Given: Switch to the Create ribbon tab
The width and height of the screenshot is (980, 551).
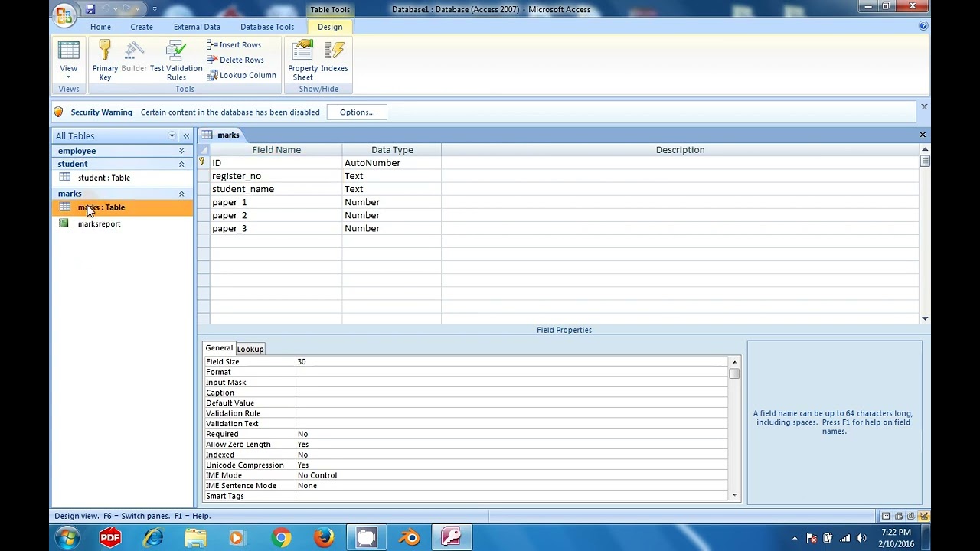Looking at the screenshot, I should tap(142, 27).
